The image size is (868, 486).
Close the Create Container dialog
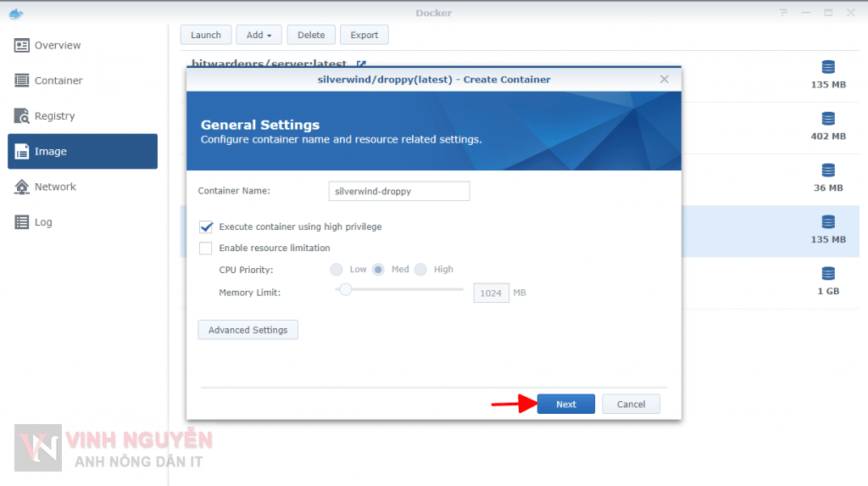664,79
